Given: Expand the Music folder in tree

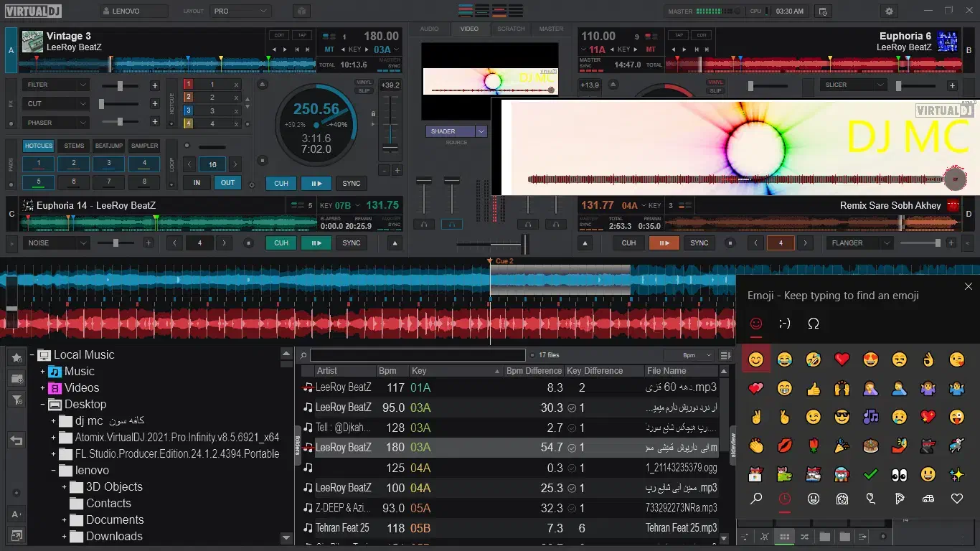Looking at the screenshot, I should [x=43, y=372].
